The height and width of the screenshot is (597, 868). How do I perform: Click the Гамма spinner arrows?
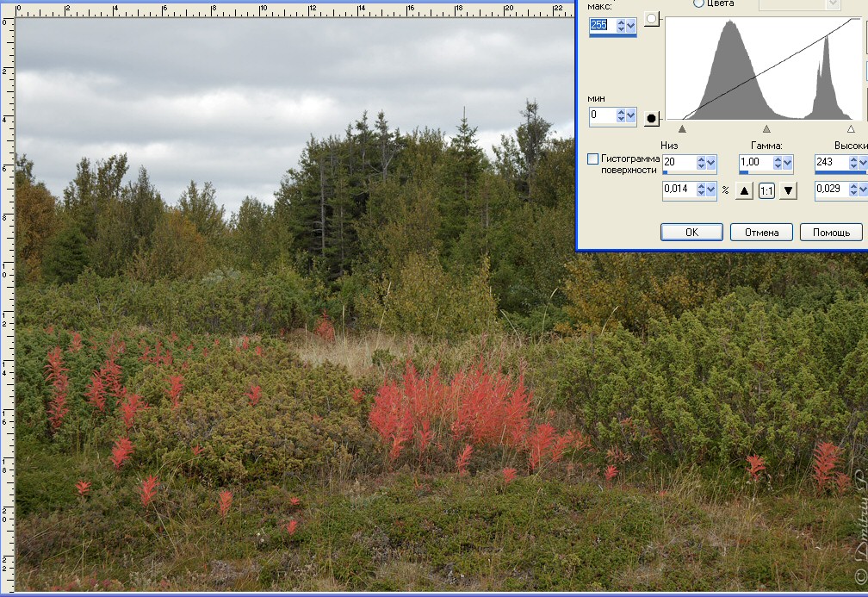pyautogui.click(x=777, y=162)
